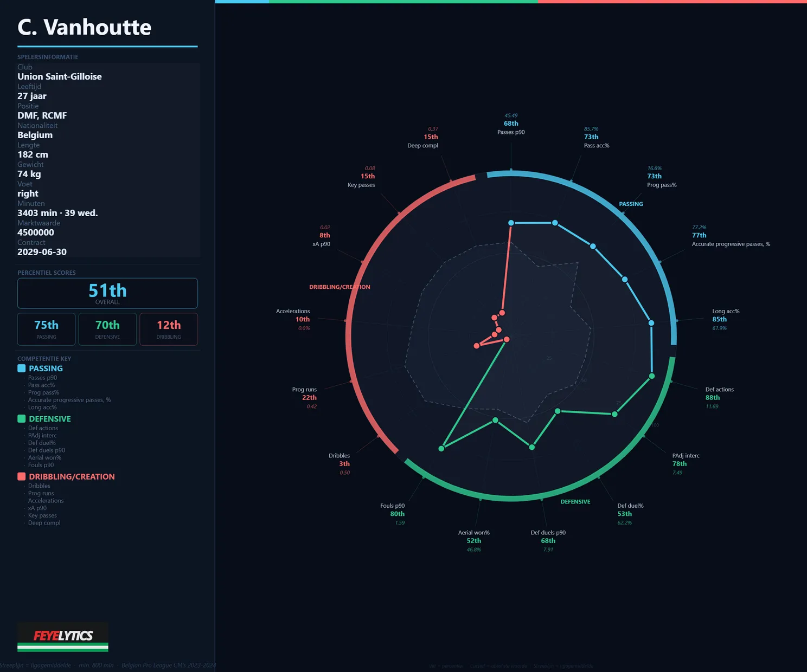Select the 12th DRIBBLING score card
The width and height of the screenshot is (807, 672).
click(169, 329)
